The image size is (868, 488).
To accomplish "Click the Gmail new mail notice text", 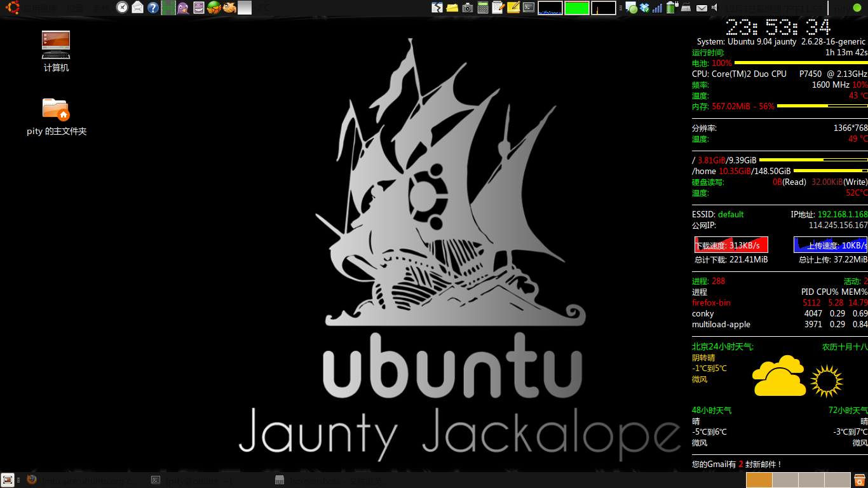I will [737, 464].
